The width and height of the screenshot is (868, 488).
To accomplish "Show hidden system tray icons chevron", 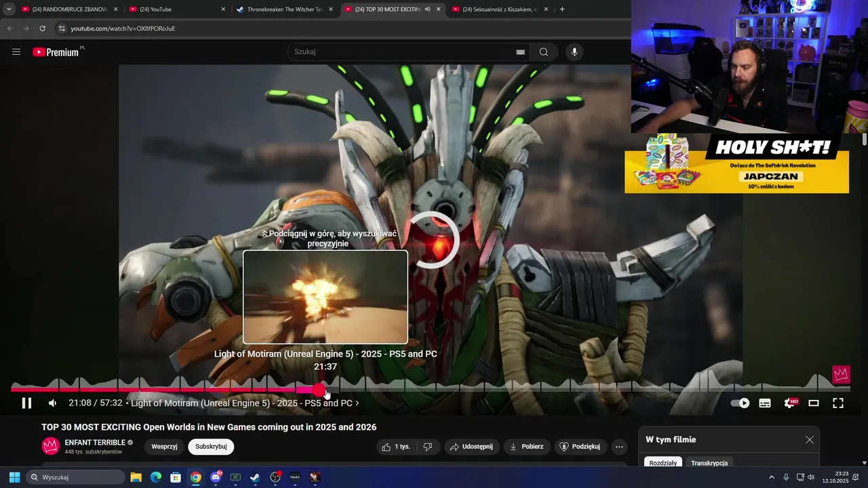I will 771,477.
